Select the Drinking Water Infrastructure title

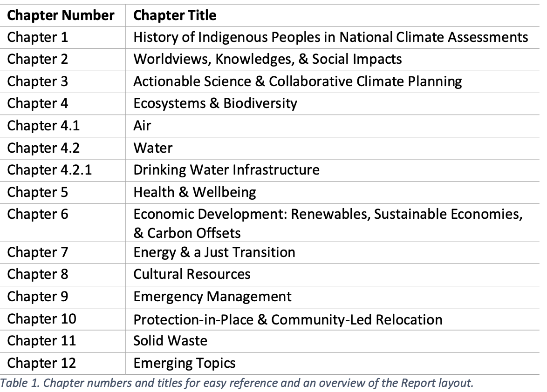coord(226,170)
